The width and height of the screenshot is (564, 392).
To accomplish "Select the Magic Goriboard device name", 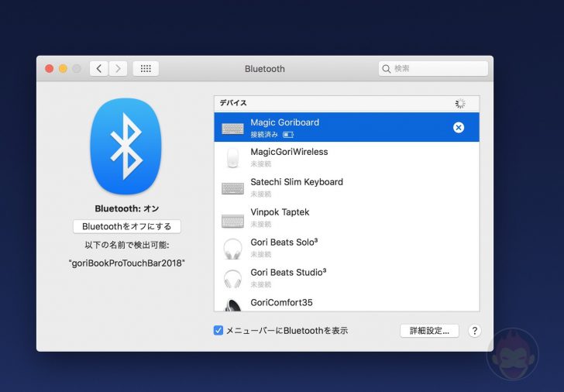I will click(x=285, y=122).
